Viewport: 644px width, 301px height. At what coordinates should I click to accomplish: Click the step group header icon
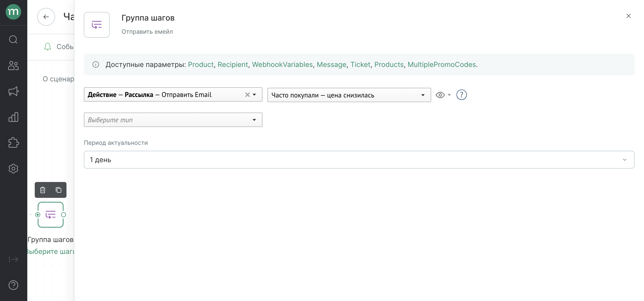pos(97,25)
